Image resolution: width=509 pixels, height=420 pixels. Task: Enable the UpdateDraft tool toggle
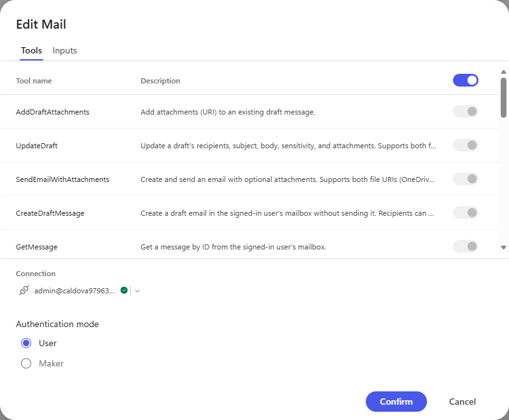coord(466,145)
